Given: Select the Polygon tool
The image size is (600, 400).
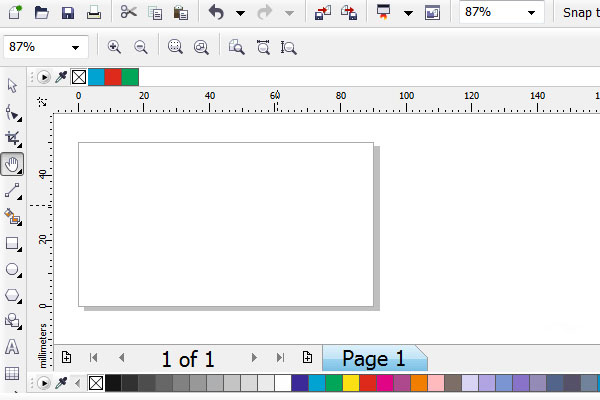Looking at the screenshot, I should pyautogui.click(x=13, y=296).
